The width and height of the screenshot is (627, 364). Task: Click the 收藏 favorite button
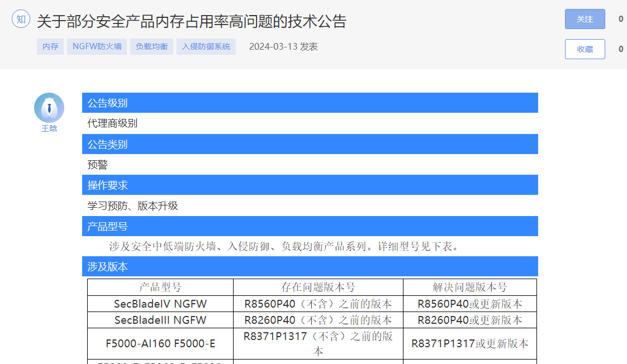[585, 49]
